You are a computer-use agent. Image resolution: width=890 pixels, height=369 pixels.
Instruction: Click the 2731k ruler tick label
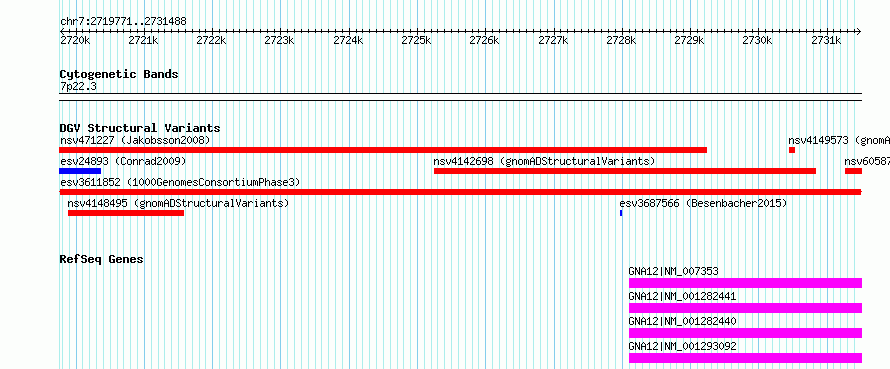pos(826,41)
